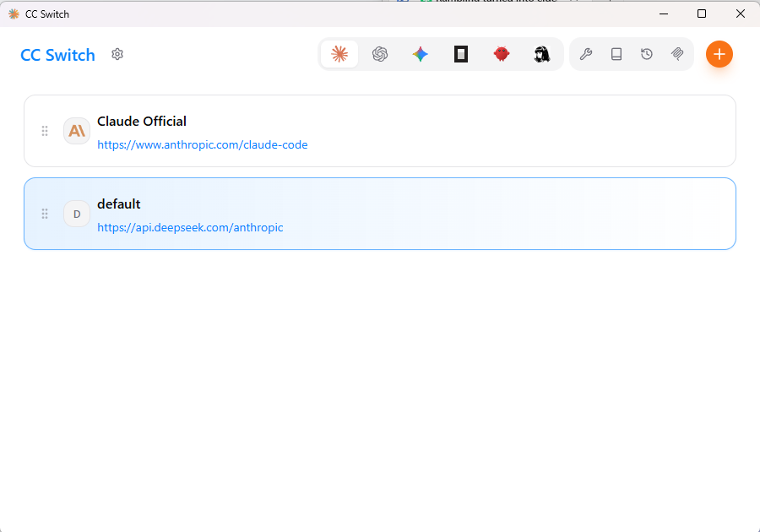Switch to the Claude app tab

[339, 54]
